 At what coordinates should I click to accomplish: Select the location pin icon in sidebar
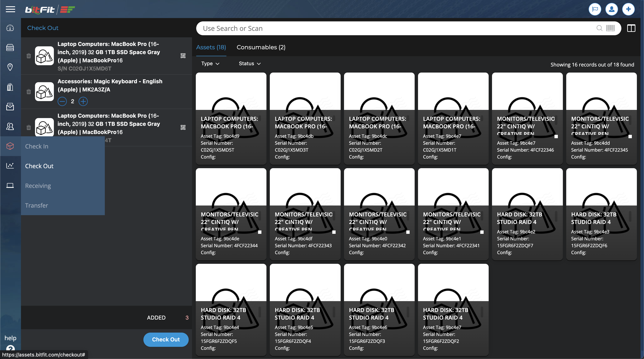[x=10, y=67]
